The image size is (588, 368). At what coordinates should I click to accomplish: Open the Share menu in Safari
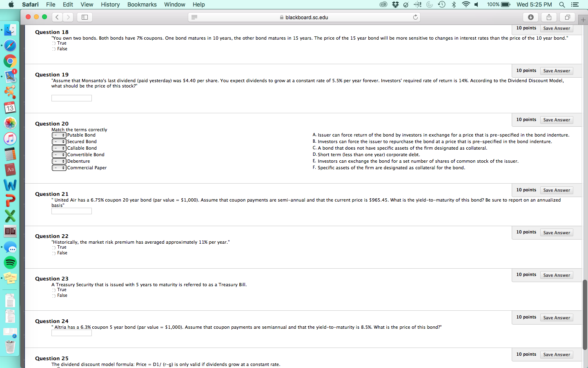[549, 17]
